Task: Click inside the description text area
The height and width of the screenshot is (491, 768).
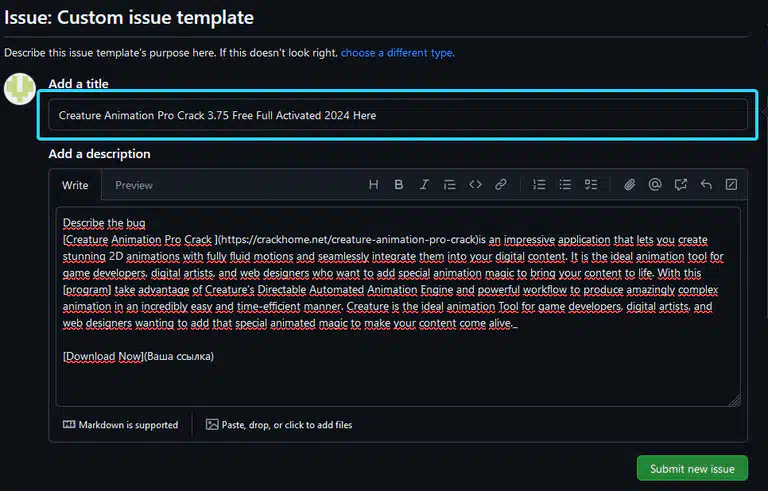Action: [x=398, y=306]
